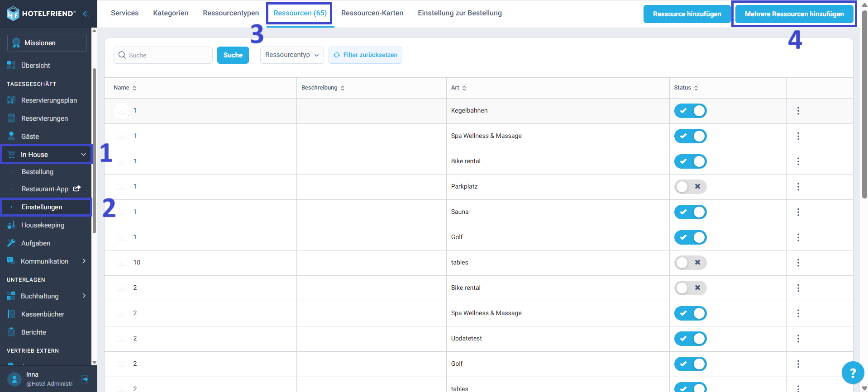The width and height of the screenshot is (868, 392).
Task: Click the magnifier icon in search field
Action: (122, 55)
